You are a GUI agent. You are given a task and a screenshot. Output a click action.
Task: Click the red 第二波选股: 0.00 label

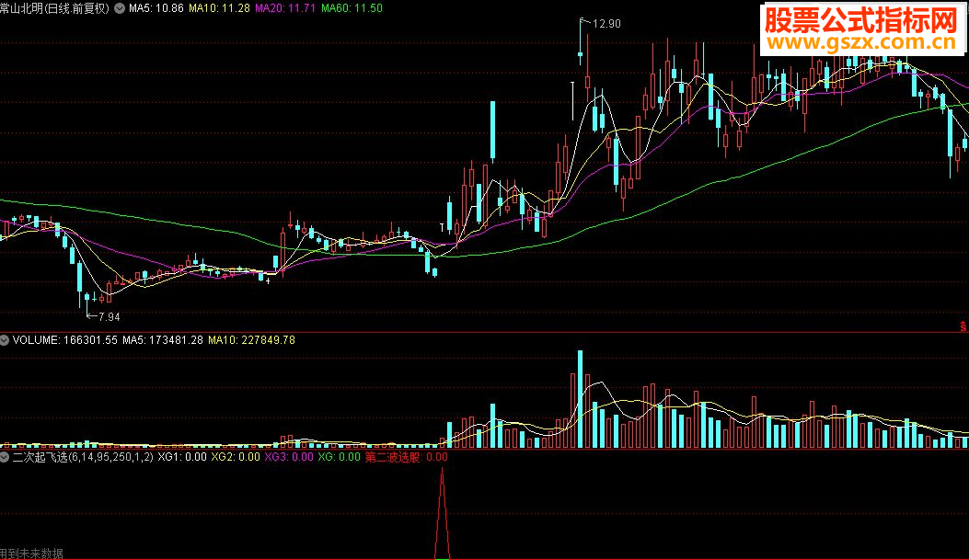pos(406,458)
